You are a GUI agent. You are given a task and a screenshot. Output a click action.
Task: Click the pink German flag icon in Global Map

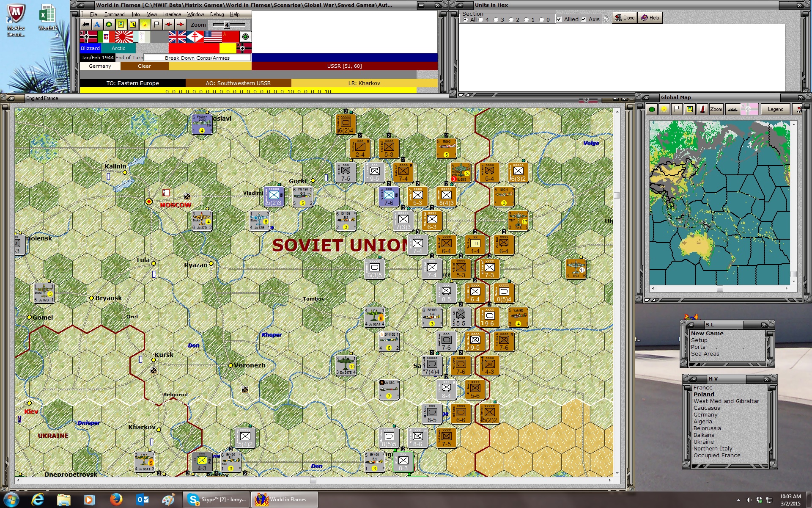pos(749,109)
